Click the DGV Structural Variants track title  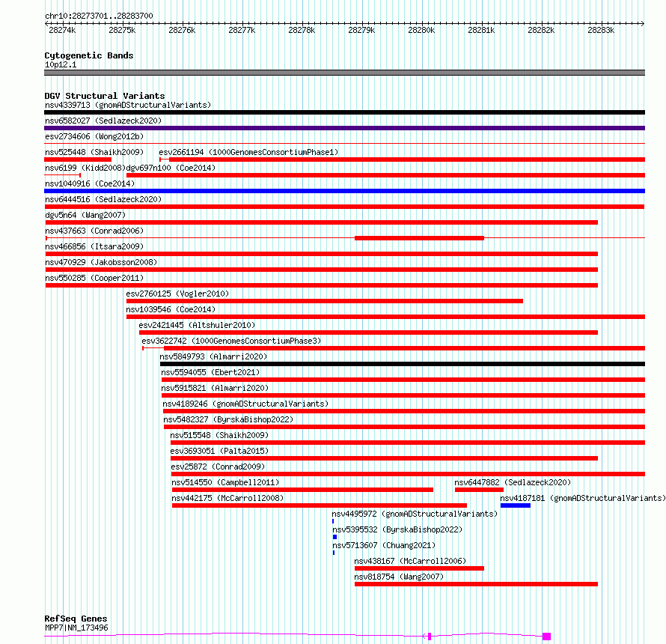click(105, 96)
